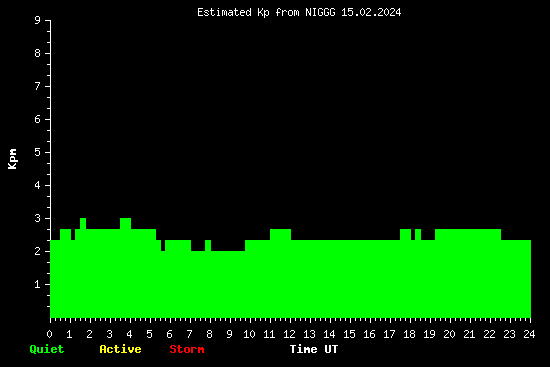Click the Kp value 3 on the y-axis

click(x=38, y=218)
